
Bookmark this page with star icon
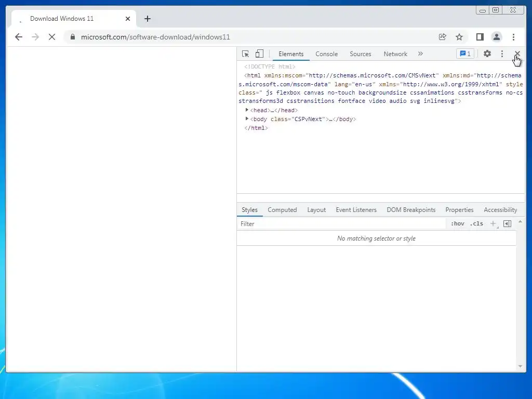pos(459,37)
